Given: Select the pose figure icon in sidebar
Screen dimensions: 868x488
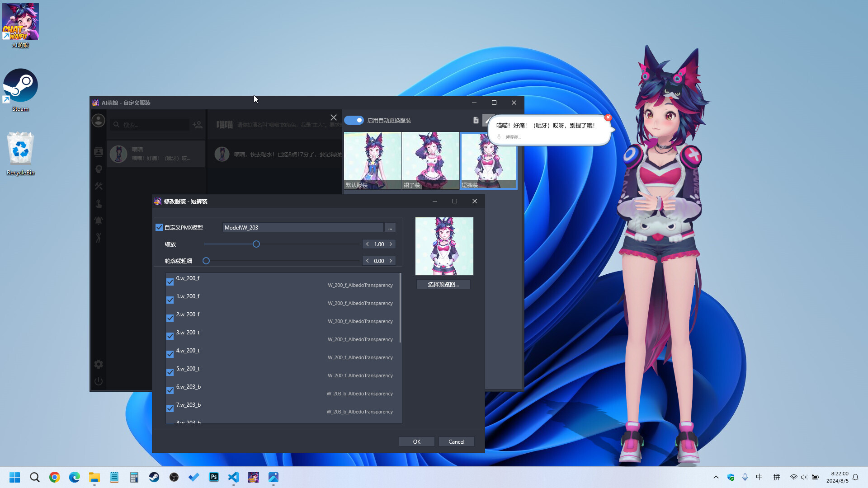Looking at the screenshot, I should point(99,238).
